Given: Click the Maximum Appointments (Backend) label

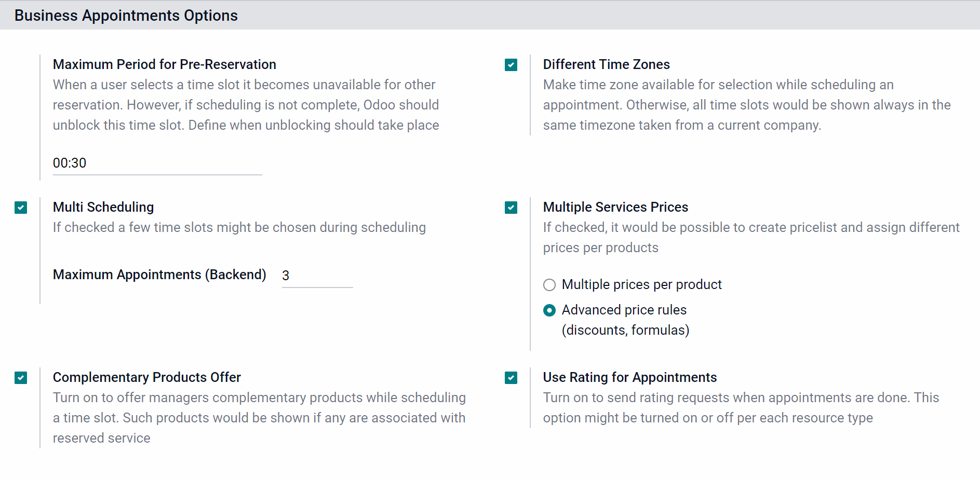Looking at the screenshot, I should point(159,275).
